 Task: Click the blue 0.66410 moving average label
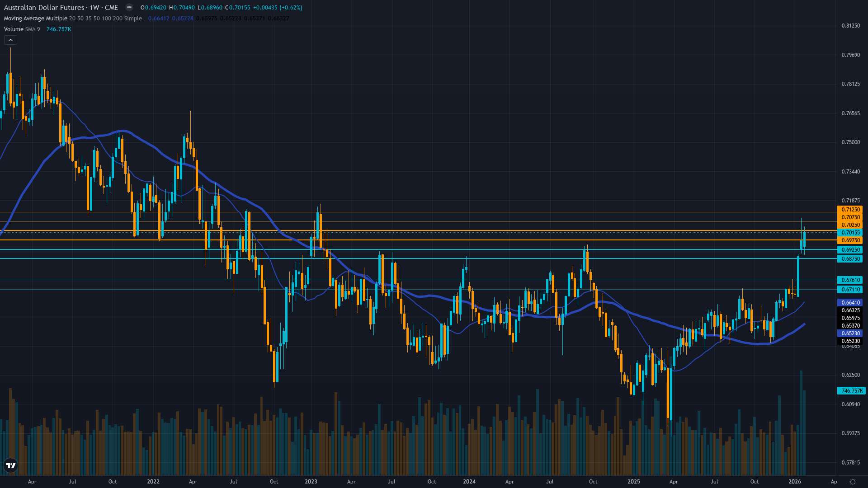click(x=850, y=303)
